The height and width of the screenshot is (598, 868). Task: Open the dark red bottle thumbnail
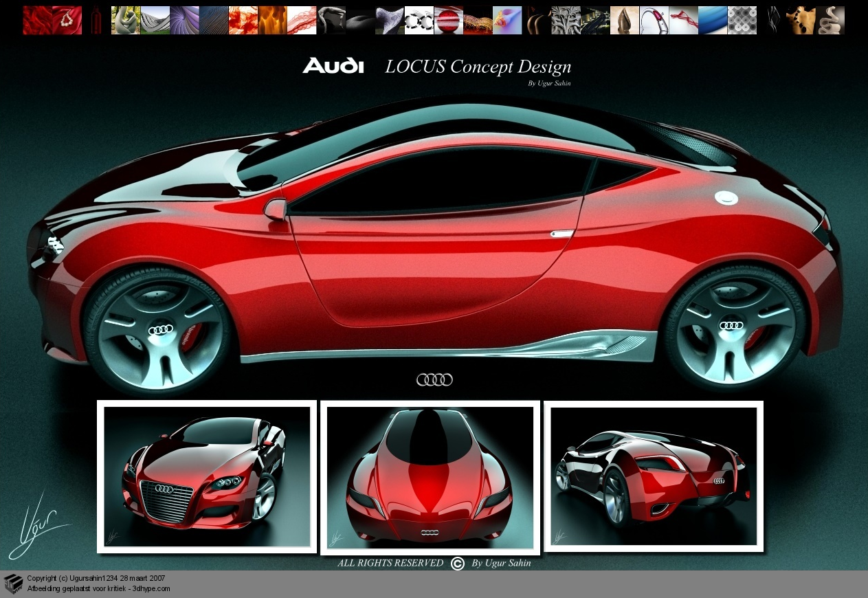[x=96, y=20]
